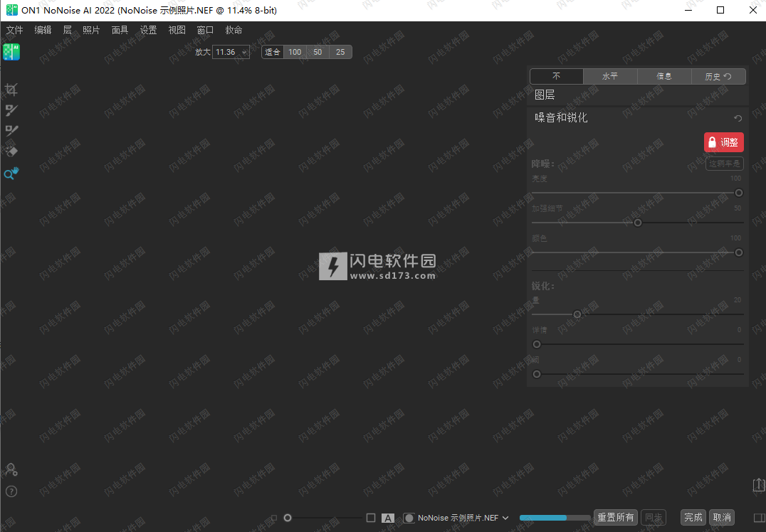
Task: Set zoom to 100 percent
Action: tap(295, 52)
